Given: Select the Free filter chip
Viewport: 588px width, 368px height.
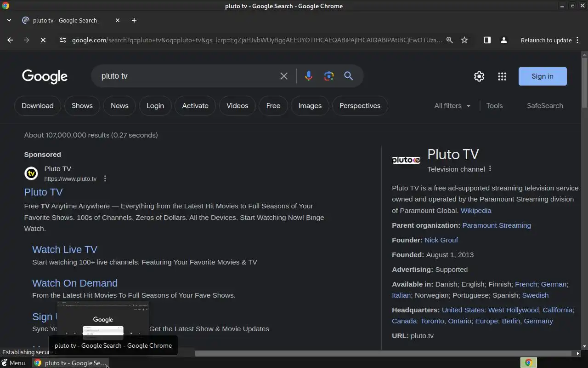Looking at the screenshot, I should 273,106.
